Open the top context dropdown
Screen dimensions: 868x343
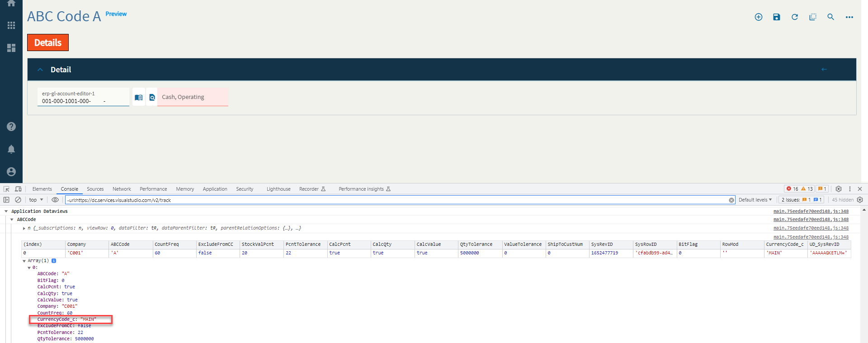pos(36,200)
